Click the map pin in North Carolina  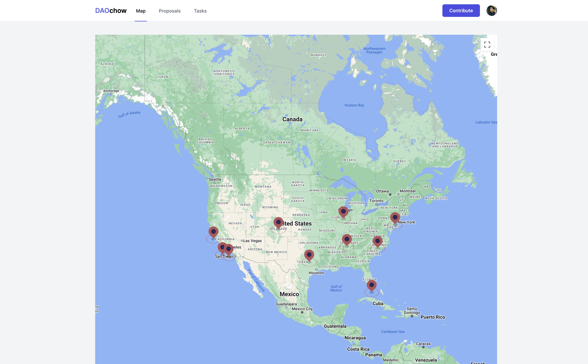click(377, 241)
